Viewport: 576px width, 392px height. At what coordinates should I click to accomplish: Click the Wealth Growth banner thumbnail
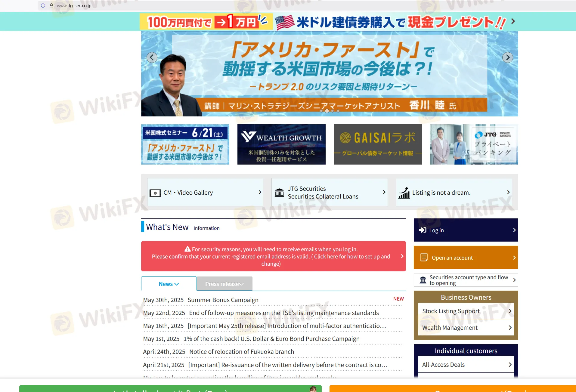pos(281,144)
